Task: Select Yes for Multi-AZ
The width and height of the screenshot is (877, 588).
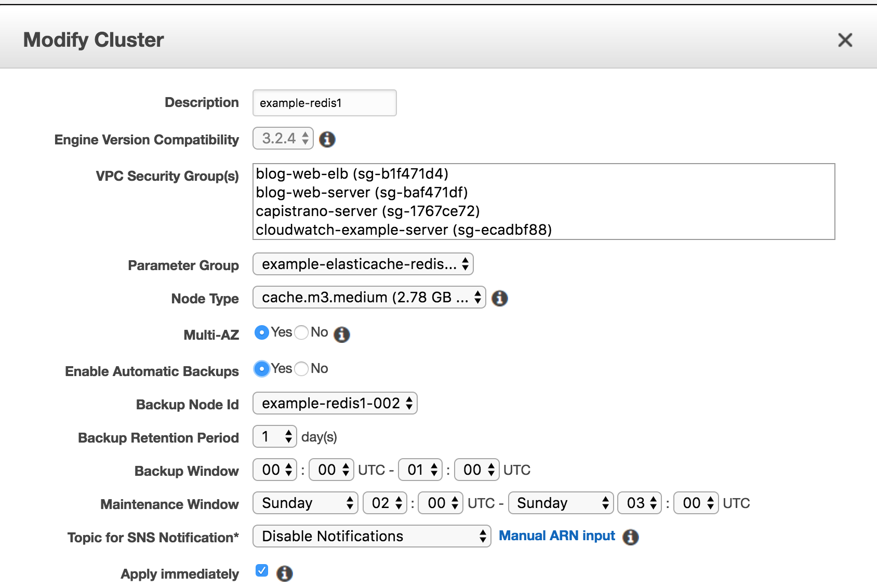Action: tap(262, 332)
